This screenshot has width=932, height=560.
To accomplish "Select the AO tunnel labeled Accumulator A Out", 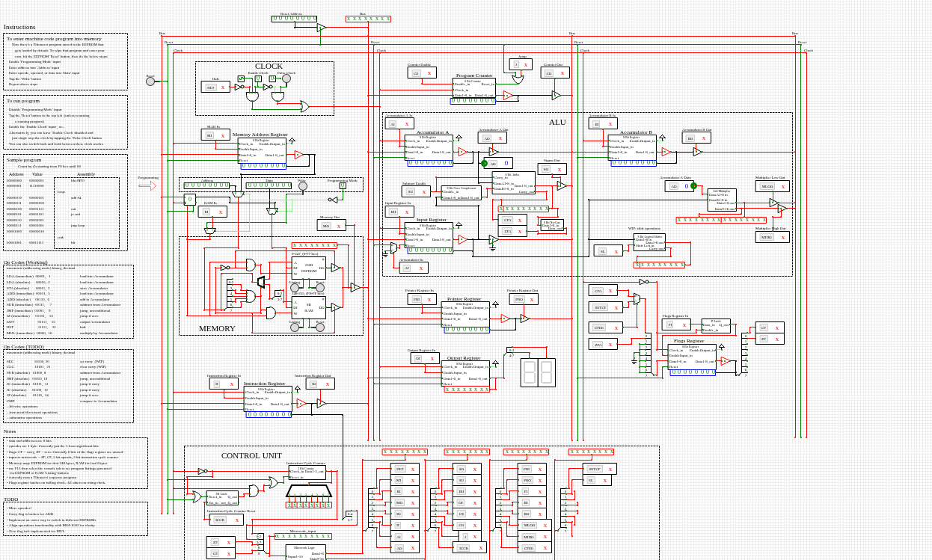I will pyautogui.click(x=494, y=138).
